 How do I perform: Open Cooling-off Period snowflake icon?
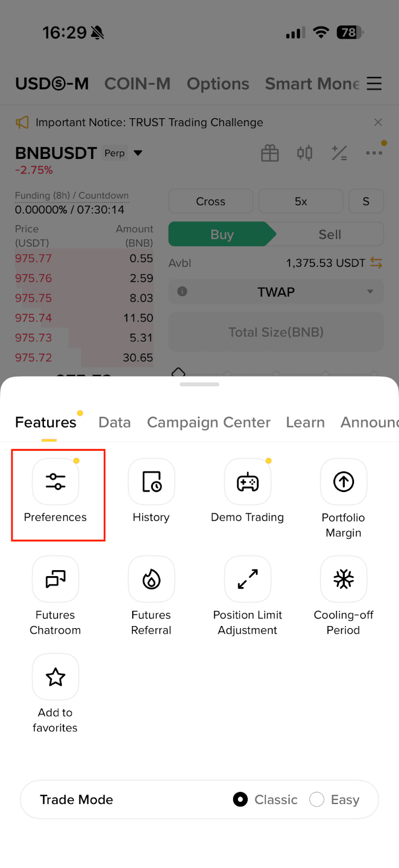[344, 579]
